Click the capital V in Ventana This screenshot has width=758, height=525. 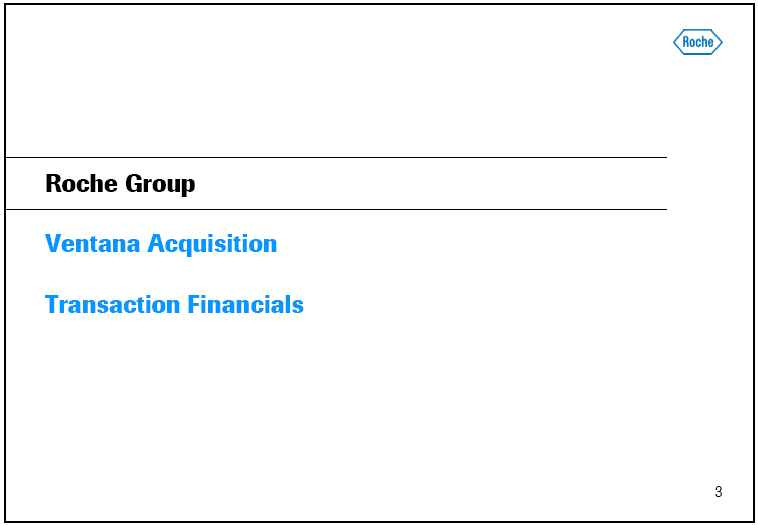point(53,244)
